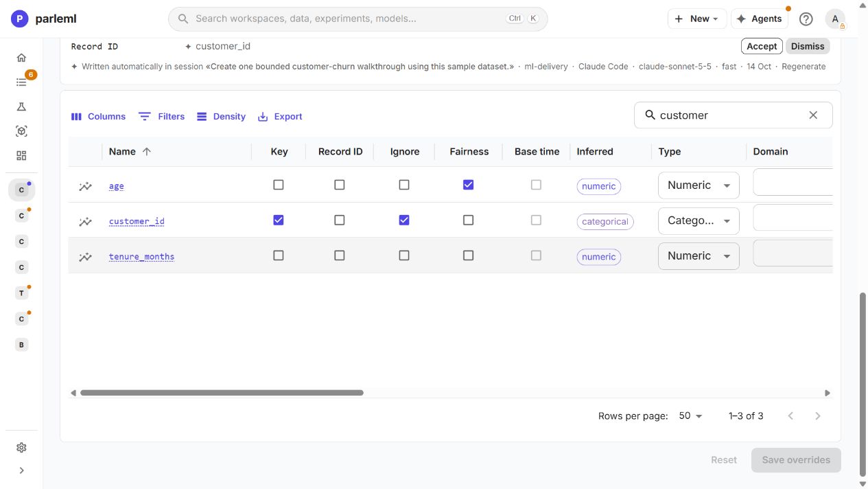
Task: Click the Export toolbar option
Action: [x=280, y=117]
